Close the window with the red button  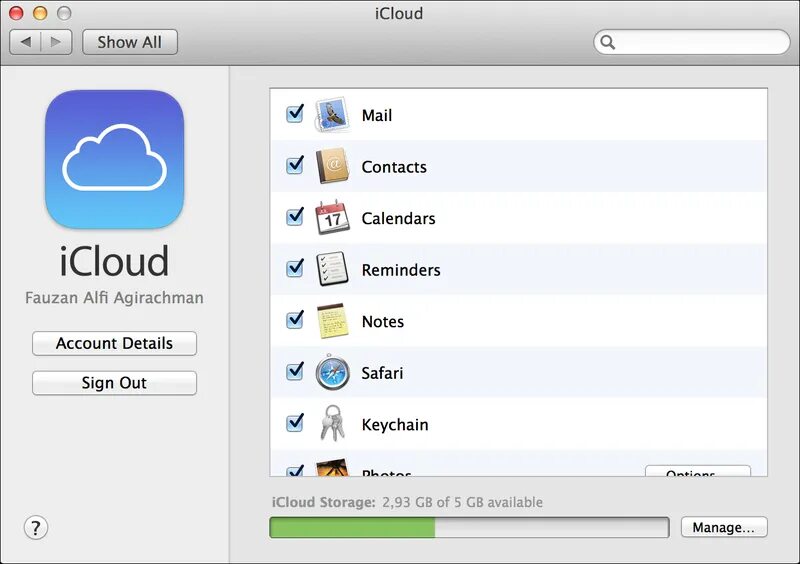point(16,13)
